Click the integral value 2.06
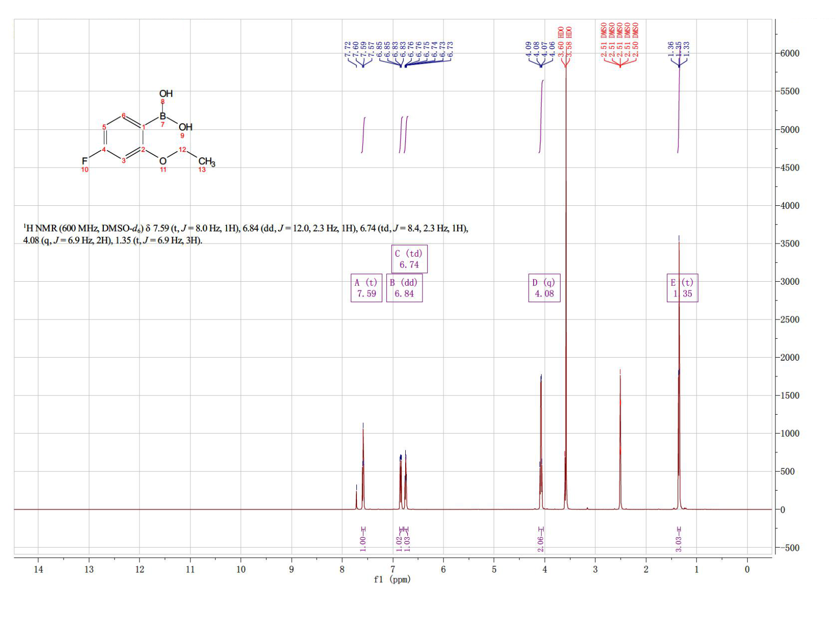Image resolution: width=840 pixels, height=621 pixels. [541, 544]
